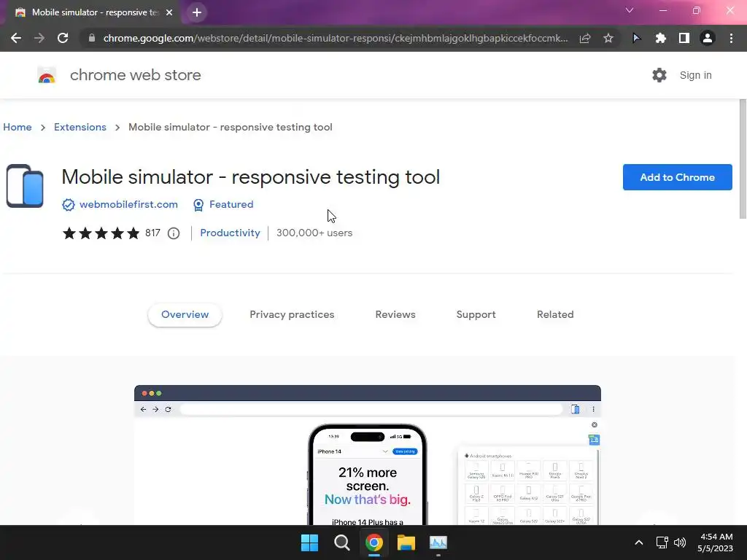Click the Chrome Web Store logo
747x560 pixels.
(47, 75)
